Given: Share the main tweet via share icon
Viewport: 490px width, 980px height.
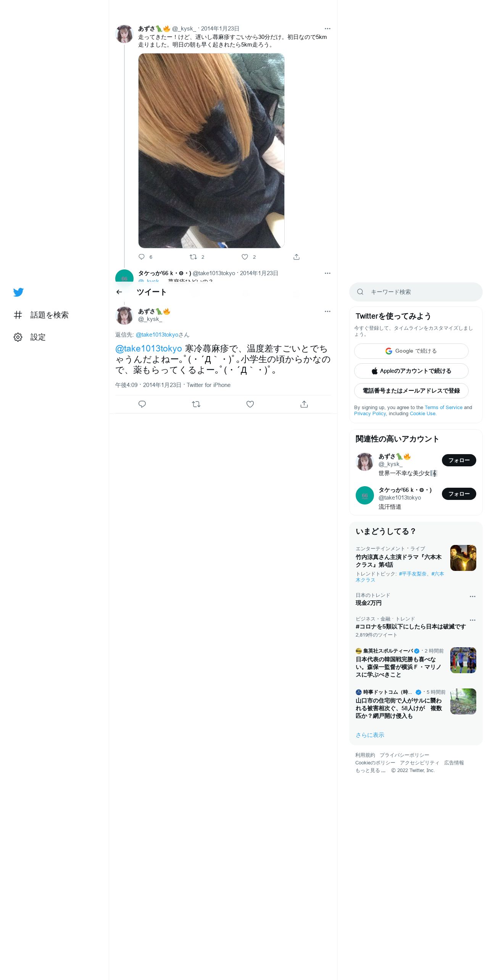Looking at the screenshot, I should point(304,404).
